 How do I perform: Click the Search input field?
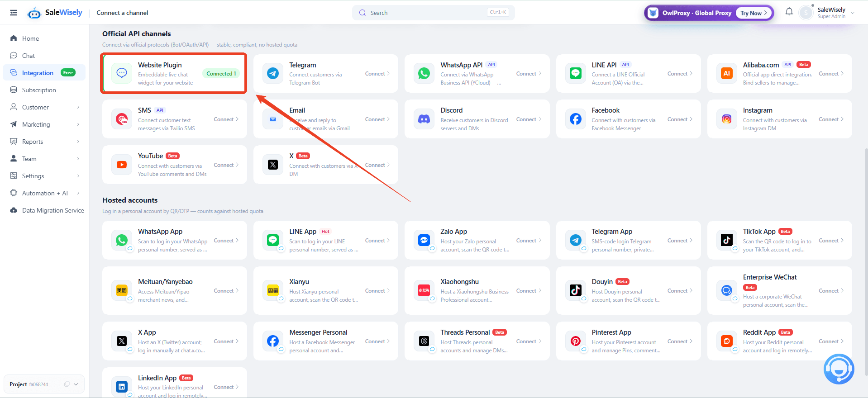[x=433, y=13]
